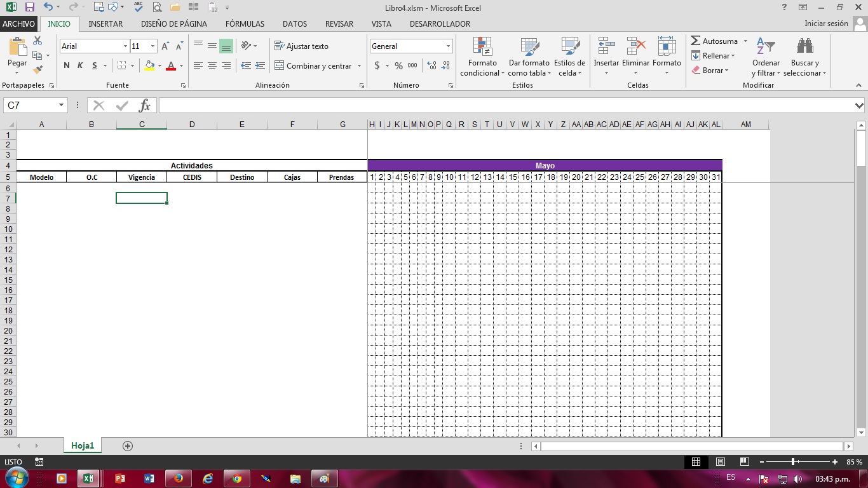
Task: Cut selection with the scissors icon
Action: coord(37,41)
